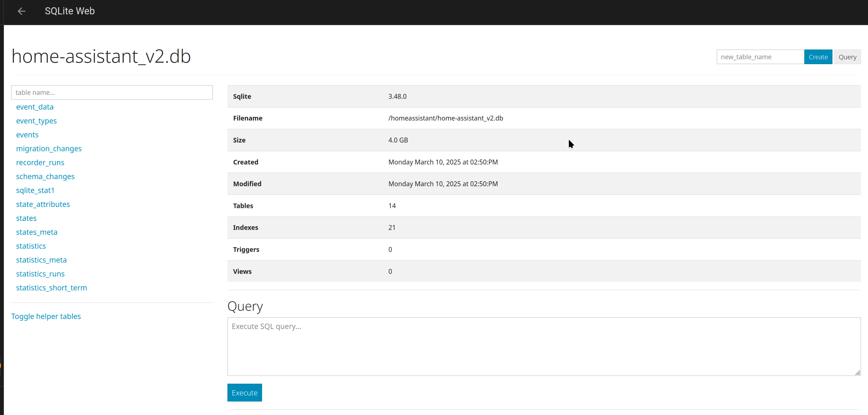
Task: Open the recorder_runs table
Action: pos(40,162)
